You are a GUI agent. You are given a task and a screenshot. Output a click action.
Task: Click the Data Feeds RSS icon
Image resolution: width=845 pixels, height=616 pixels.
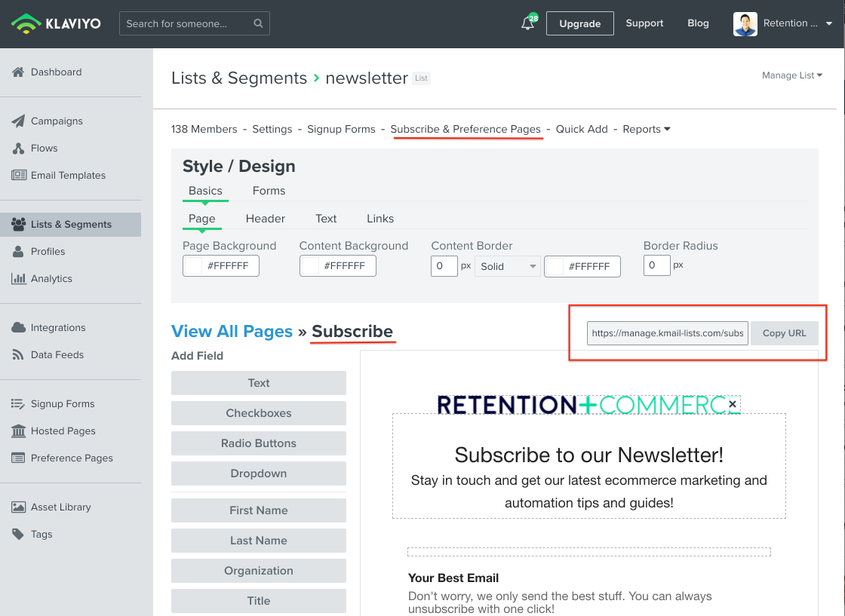point(18,354)
